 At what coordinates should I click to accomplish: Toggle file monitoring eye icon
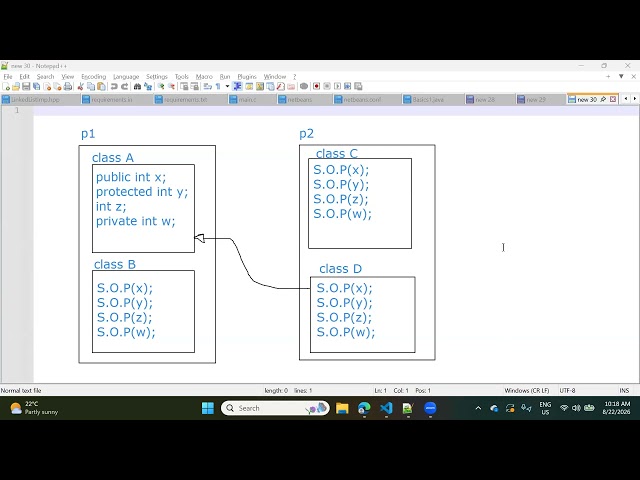(304, 87)
